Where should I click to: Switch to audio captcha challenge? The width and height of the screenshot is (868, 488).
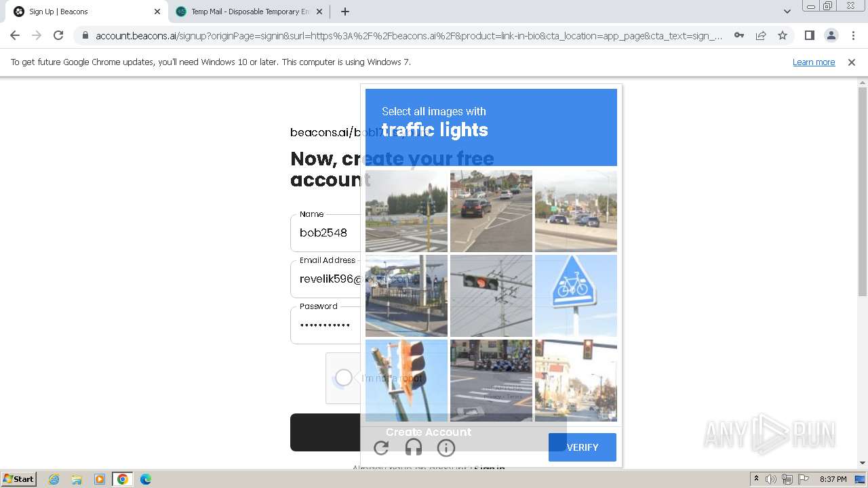tap(414, 447)
